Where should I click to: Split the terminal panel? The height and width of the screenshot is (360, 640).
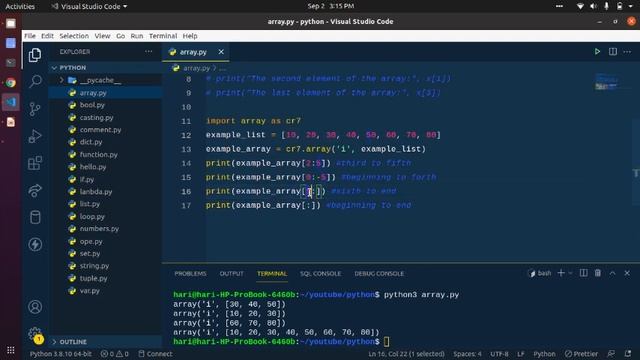[584, 273]
